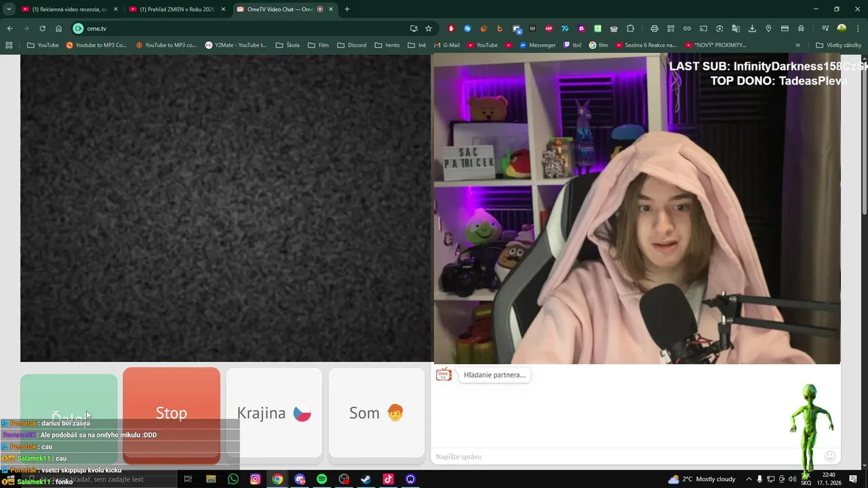Open the Všetky záložky folder
This screenshot has height=488, width=868.
coord(838,45)
